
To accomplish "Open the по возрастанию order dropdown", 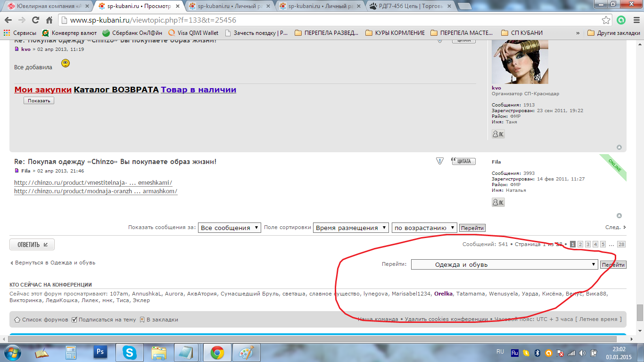I will tap(424, 228).
